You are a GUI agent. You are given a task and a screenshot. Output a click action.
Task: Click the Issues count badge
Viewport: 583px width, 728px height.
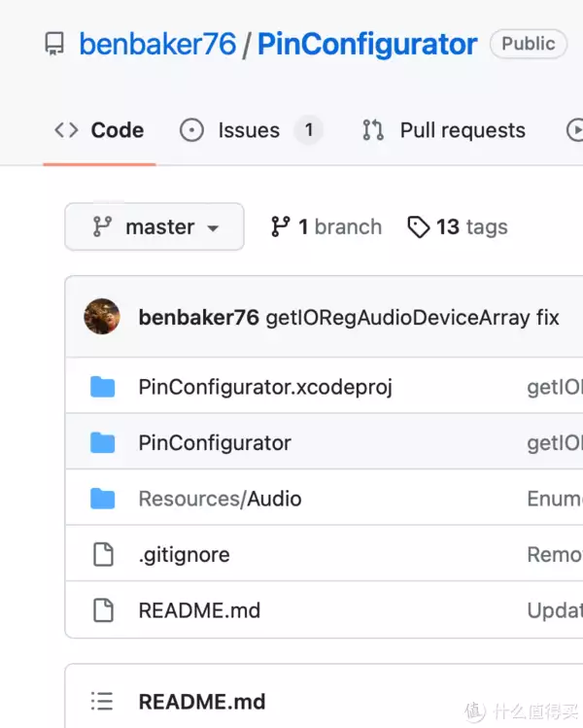(x=308, y=130)
